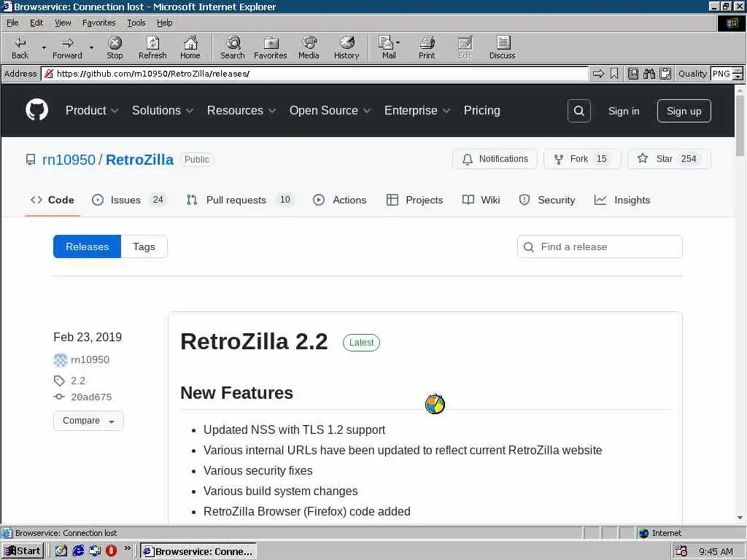Open the Help menu
The height and width of the screenshot is (560, 747).
[x=164, y=23]
